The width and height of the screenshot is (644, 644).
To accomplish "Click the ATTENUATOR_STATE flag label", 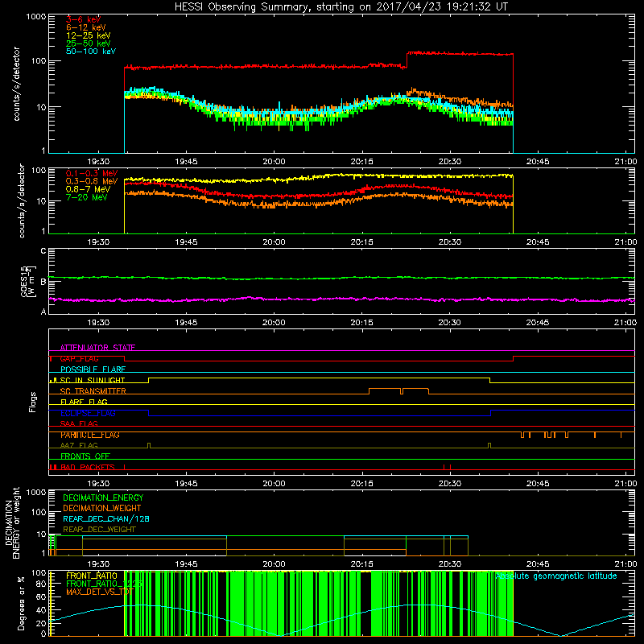I will pos(97,348).
